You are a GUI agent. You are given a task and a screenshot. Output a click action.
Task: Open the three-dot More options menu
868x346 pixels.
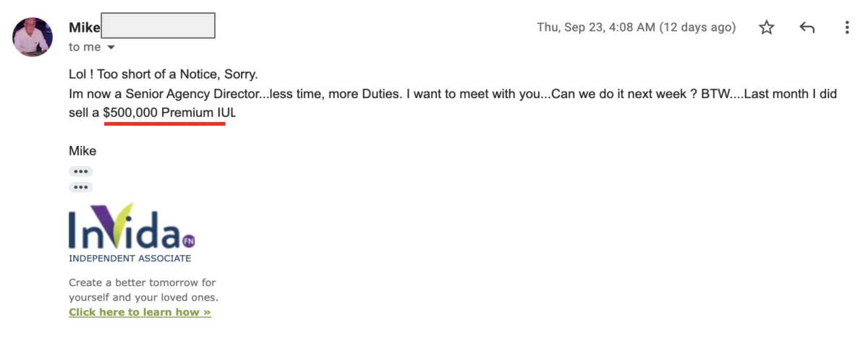[847, 27]
